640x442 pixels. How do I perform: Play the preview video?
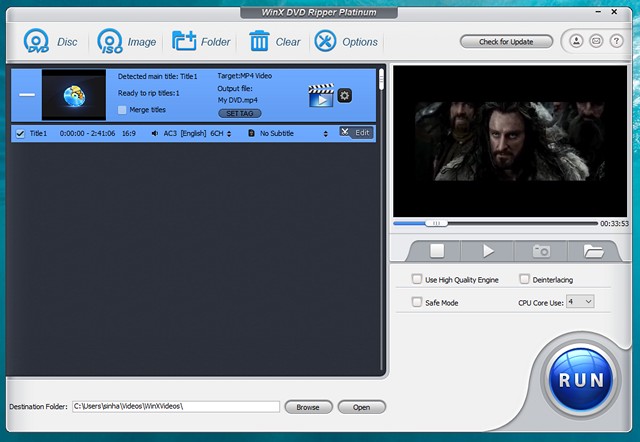point(488,251)
